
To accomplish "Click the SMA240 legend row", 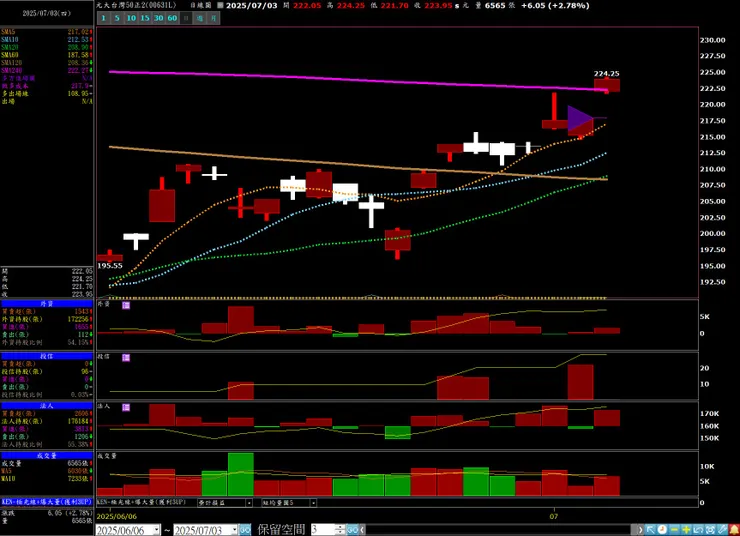I will (47, 71).
